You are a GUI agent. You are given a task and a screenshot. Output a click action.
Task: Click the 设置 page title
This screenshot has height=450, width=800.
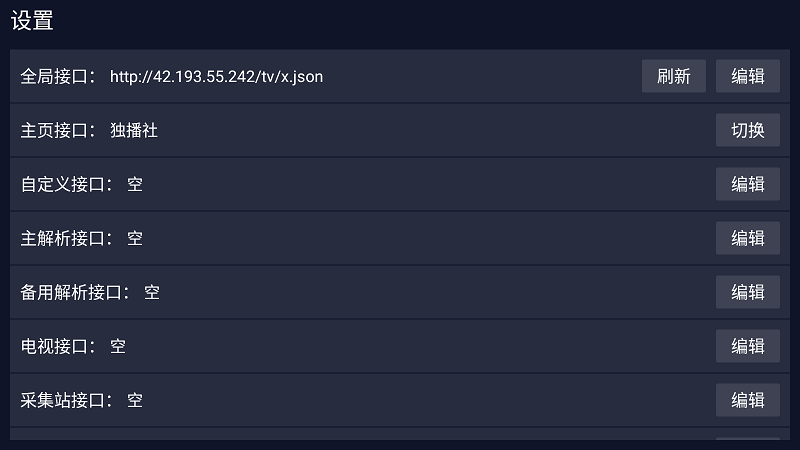click(x=32, y=20)
